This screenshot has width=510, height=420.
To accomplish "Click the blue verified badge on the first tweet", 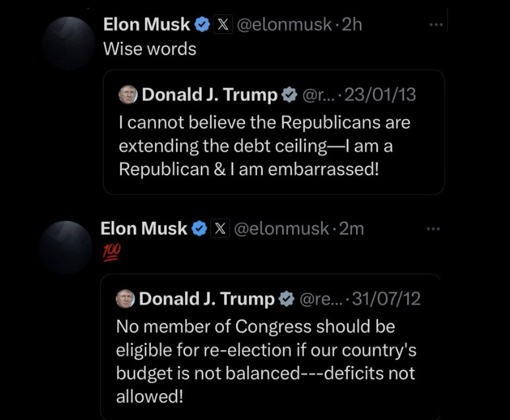I will coord(202,25).
